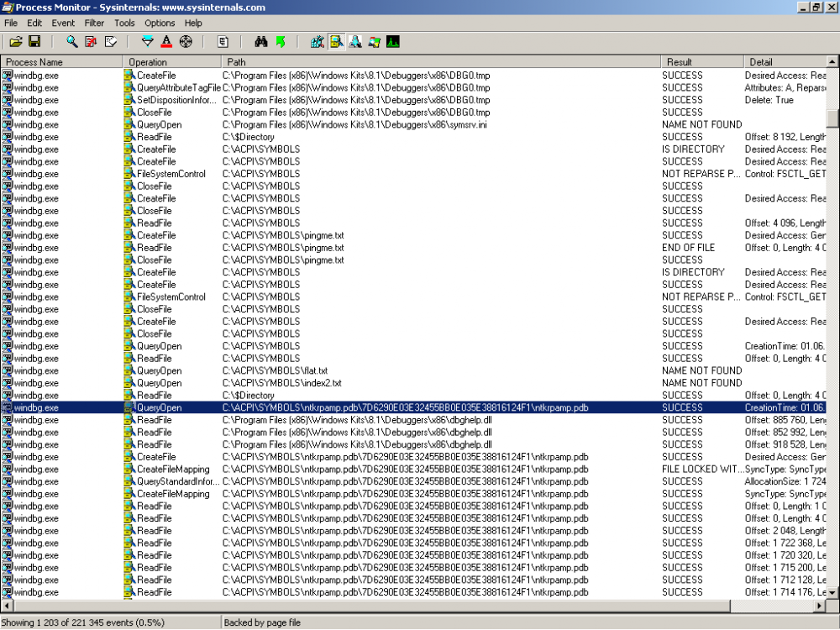Click the Result column header
The image size is (840, 630).
point(679,62)
